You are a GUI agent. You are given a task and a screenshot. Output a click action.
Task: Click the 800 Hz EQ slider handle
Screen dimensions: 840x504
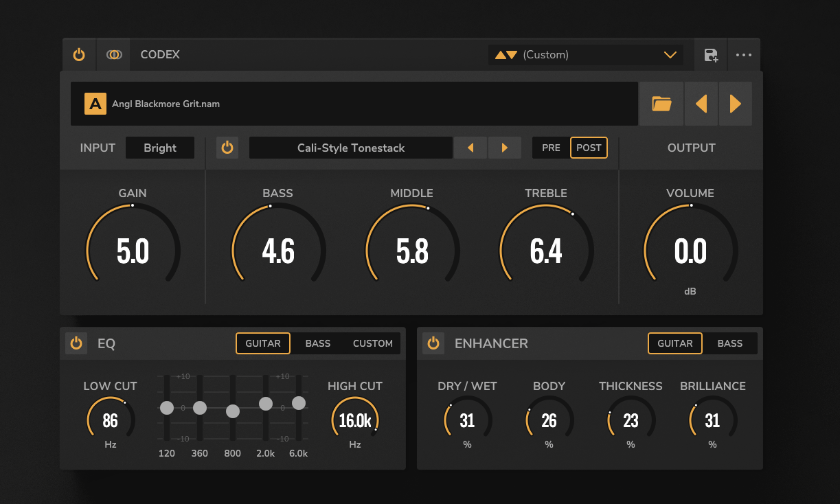click(x=233, y=411)
